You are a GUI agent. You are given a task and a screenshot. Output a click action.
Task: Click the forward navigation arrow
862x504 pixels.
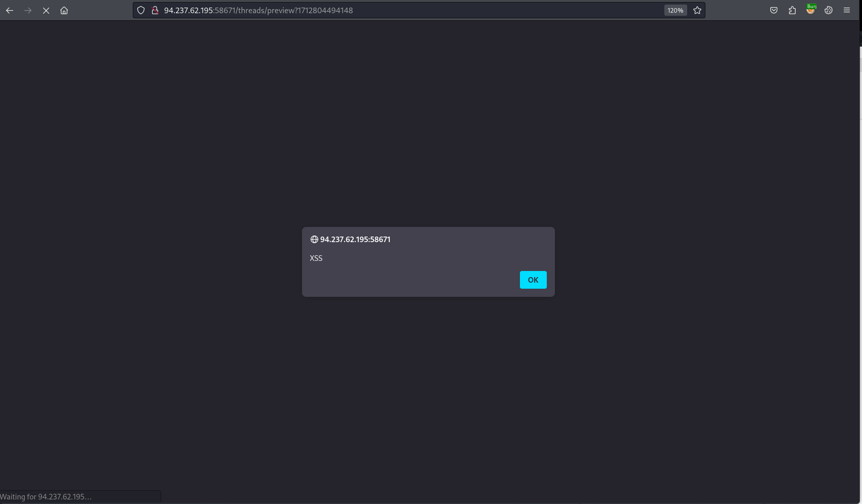pos(28,10)
